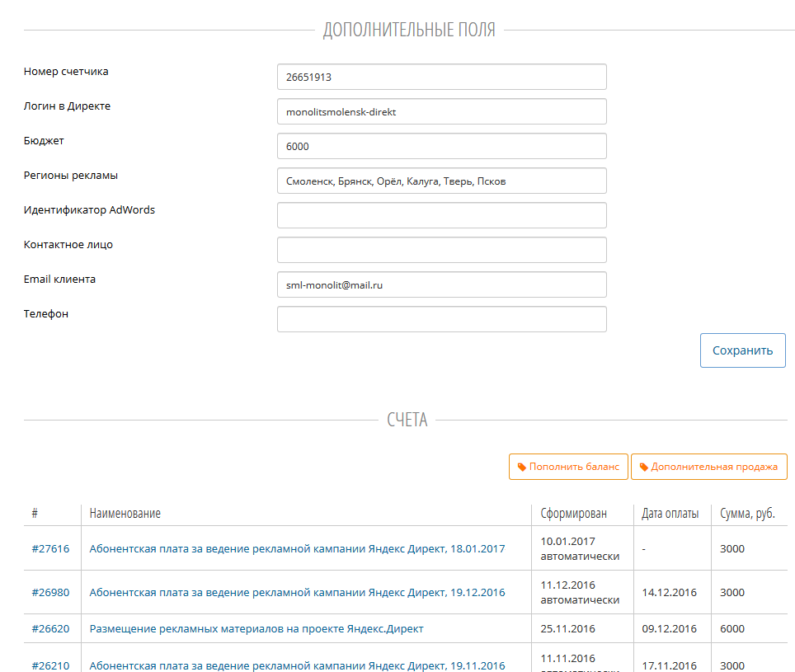
Task: Click the tag icon on Дополнительная продажа button
Action: pyautogui.click(x=644, y=467)
